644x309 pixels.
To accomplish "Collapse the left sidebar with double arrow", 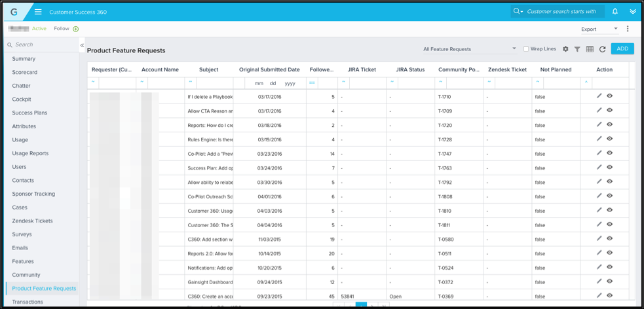I will pyautogui.click(x=82, y=45).
